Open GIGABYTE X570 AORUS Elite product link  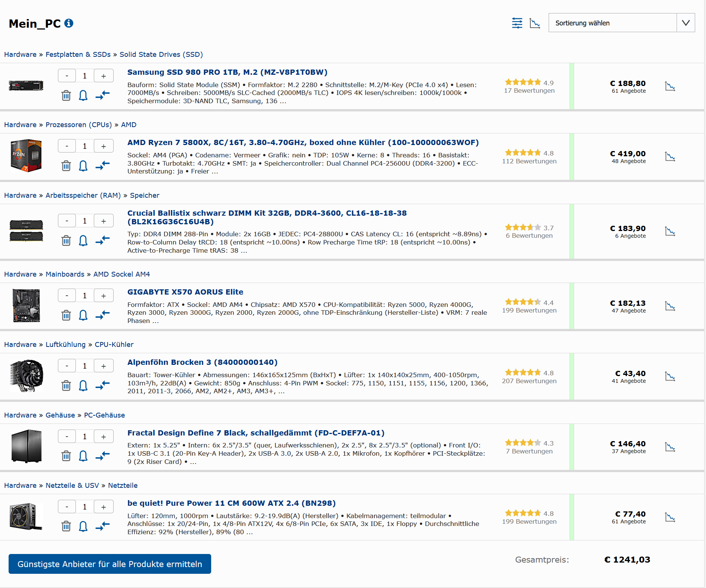pyautogui.click(x=185, y=292)
